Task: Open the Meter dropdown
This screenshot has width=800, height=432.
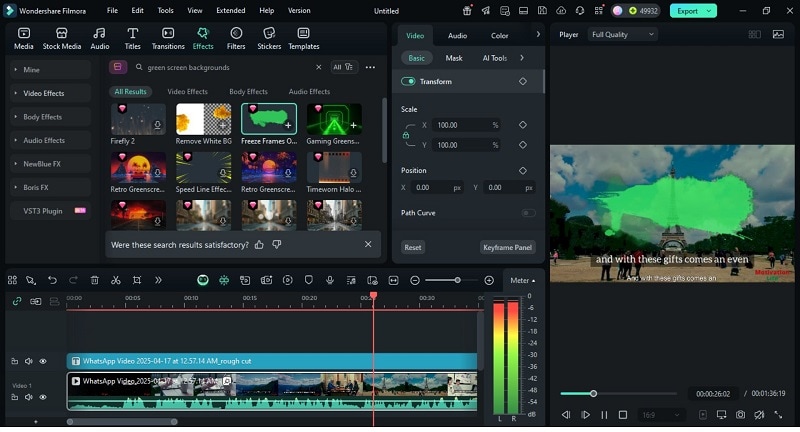Action: pos(522,281)
